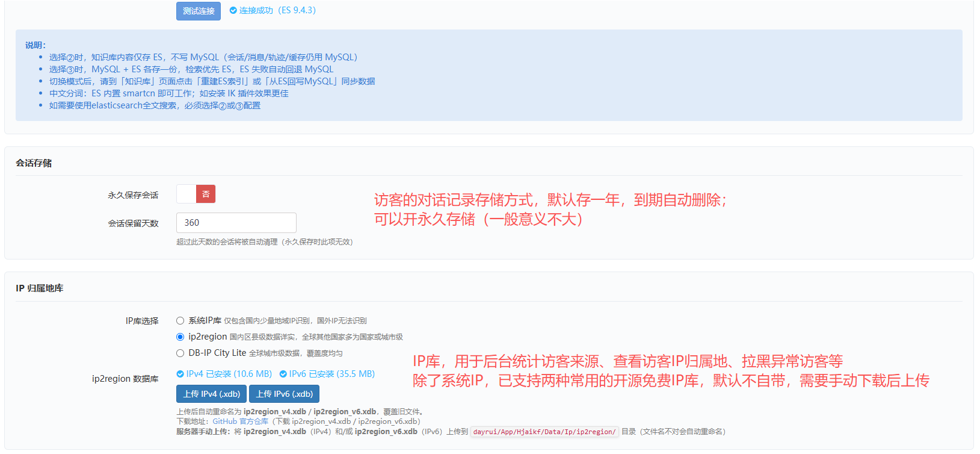Click the IP库选择 field label
The height and width of the screenshot is (454, 980).
[142, 321]
